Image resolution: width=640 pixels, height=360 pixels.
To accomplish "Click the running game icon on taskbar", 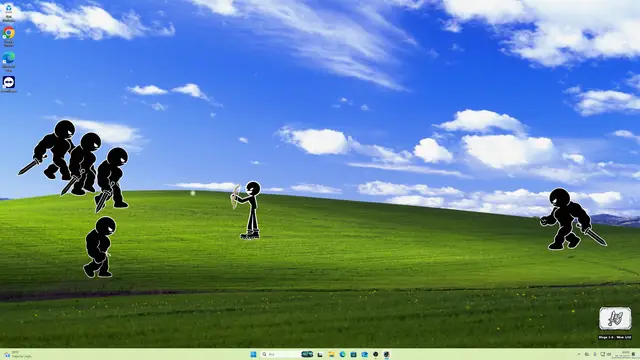I will click(386, 354).
